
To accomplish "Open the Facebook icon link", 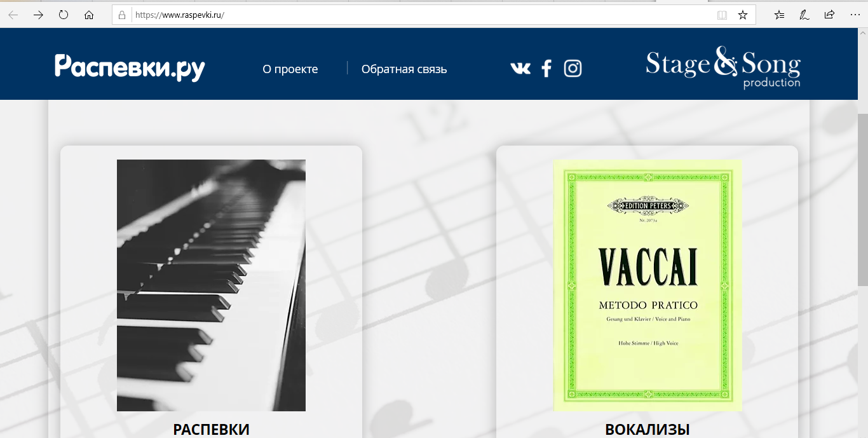I will [546, 69].
